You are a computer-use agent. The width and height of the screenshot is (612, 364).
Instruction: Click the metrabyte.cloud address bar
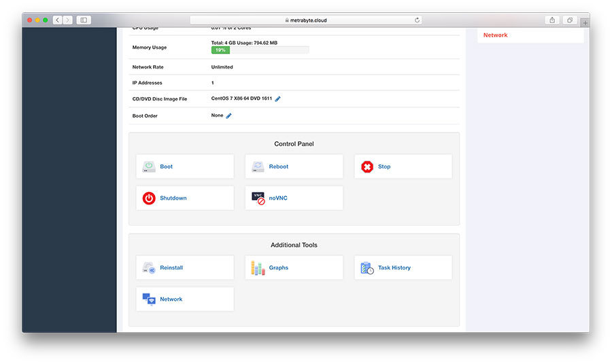click(x=305, y=20)
